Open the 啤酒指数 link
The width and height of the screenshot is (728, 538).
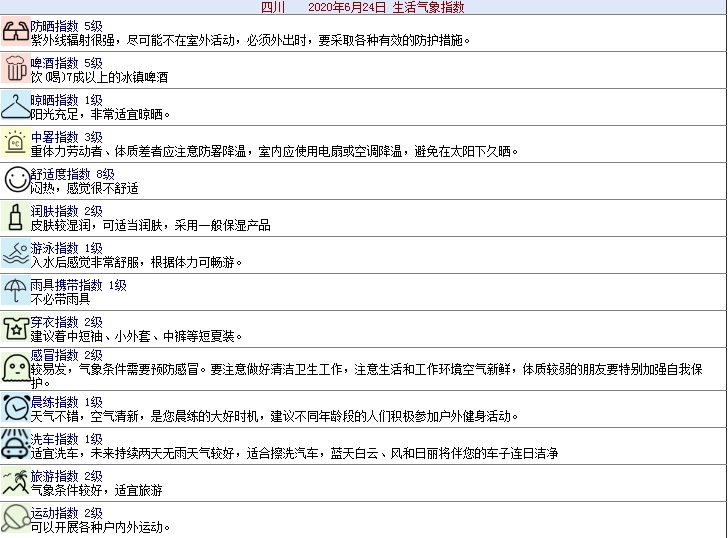[54, 63]
